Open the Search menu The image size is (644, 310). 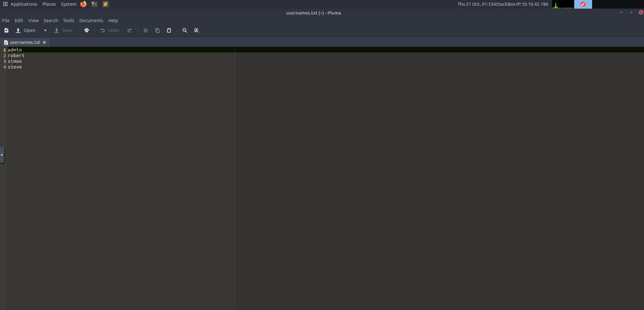click(51, 20)
